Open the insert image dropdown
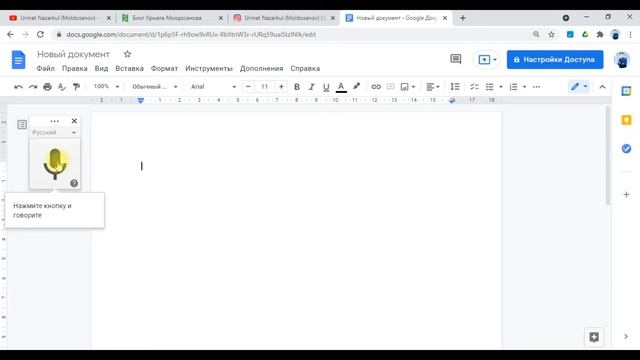The height and width of the screenshot is (360, 640). point(408,87)
